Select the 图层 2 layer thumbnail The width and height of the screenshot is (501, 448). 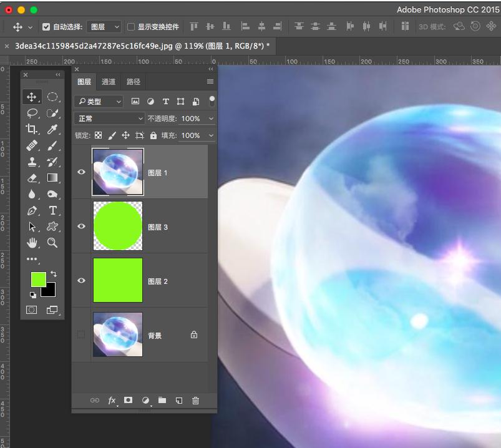[x=118, y=281]
